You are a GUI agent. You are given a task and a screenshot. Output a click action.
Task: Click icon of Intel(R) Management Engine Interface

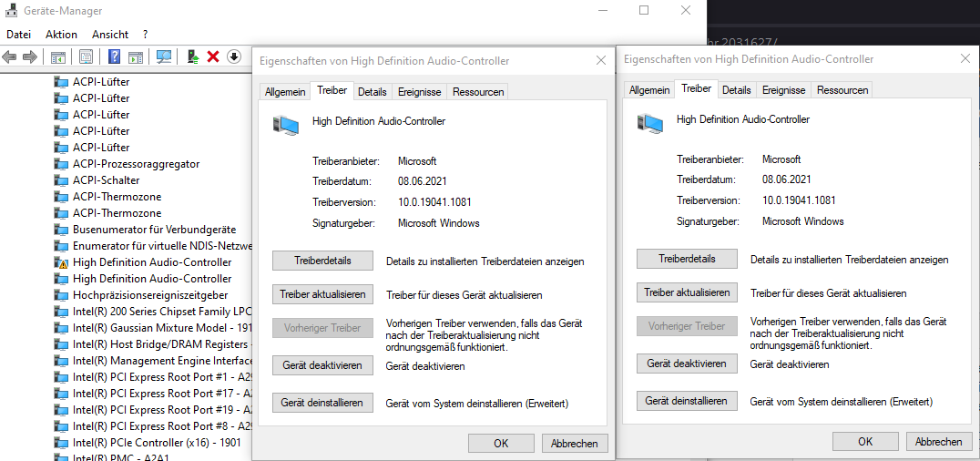(x=61, y=360)
